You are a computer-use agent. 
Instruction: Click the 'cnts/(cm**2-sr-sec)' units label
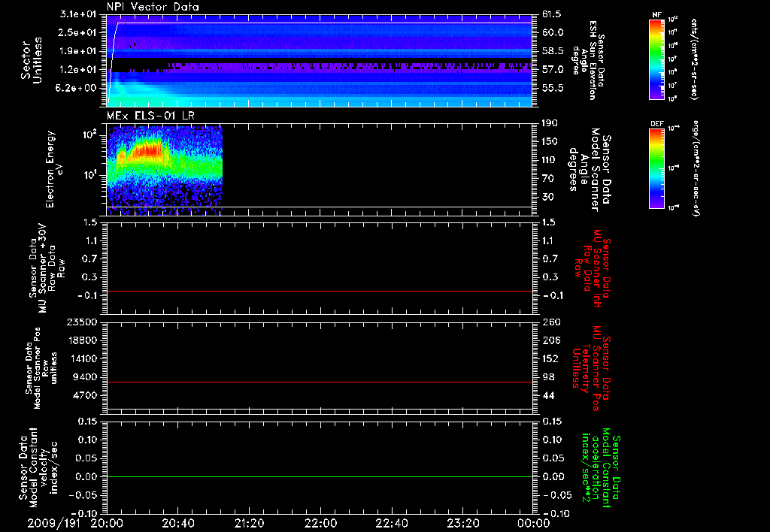coord(694,59)
